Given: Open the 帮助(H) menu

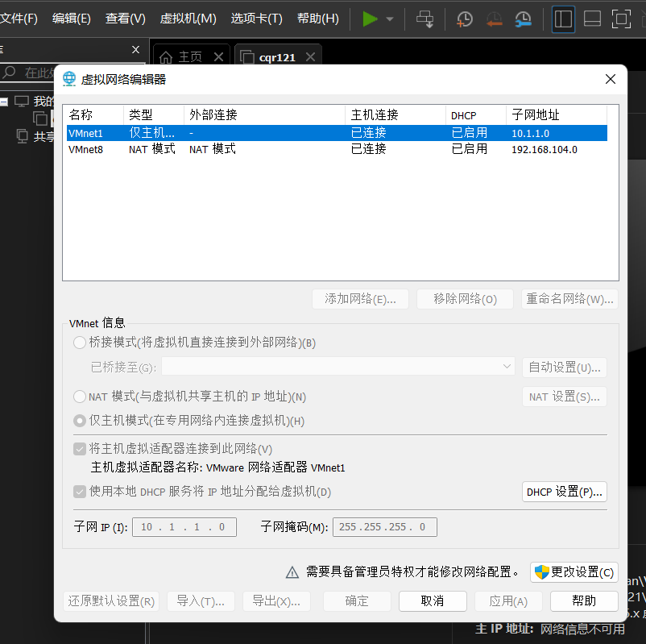Looking at the screenshot, I should click(317, 19).
